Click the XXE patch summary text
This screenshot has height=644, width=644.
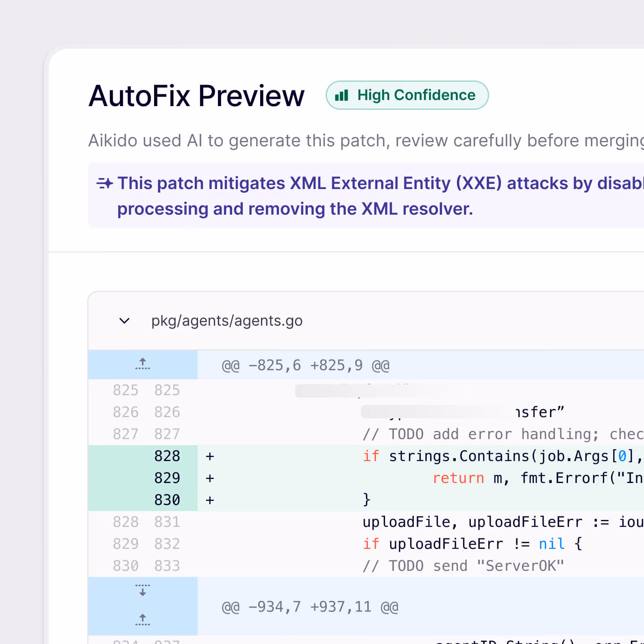pos(381,196)
